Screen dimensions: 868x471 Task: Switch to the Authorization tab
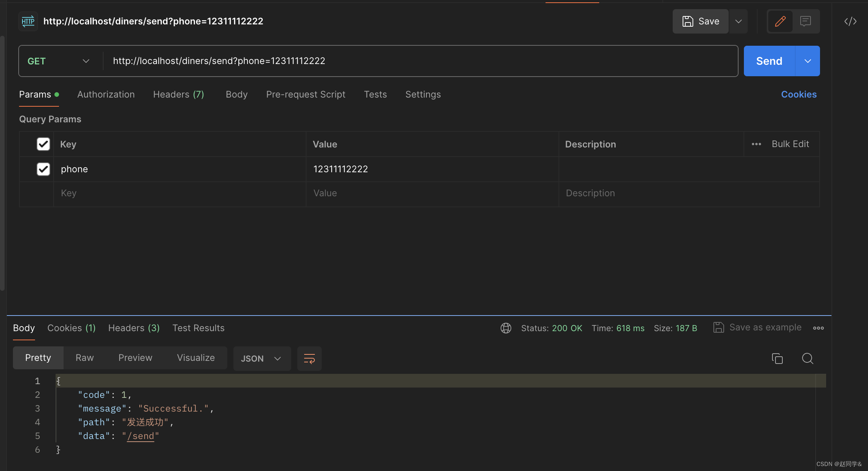[106, 95]
